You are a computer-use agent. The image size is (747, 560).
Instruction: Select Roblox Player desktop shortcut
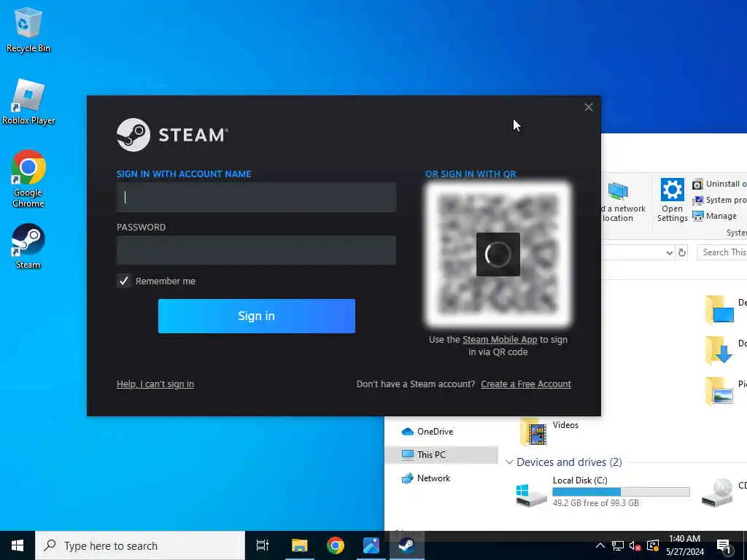[28, 102]
